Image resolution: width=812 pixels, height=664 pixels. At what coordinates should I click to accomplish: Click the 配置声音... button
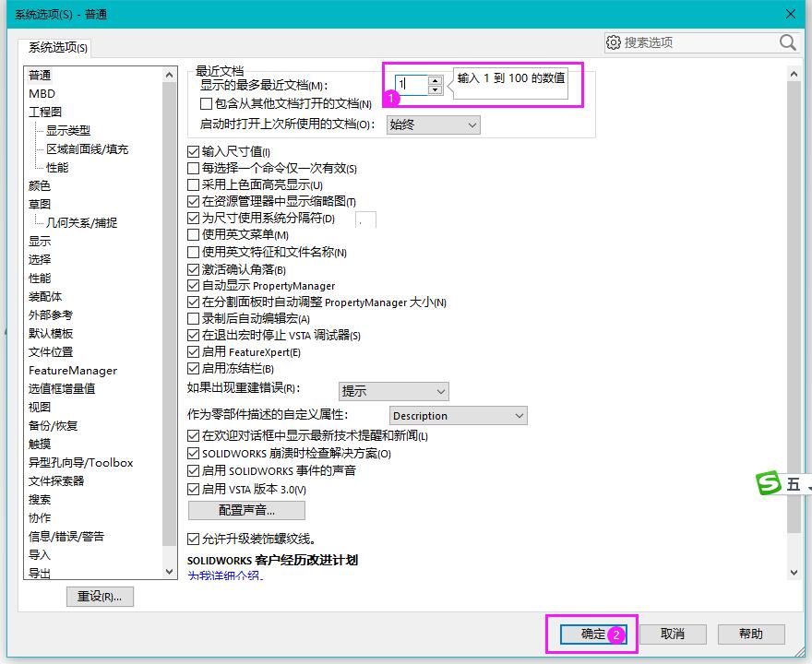[246, 510]
